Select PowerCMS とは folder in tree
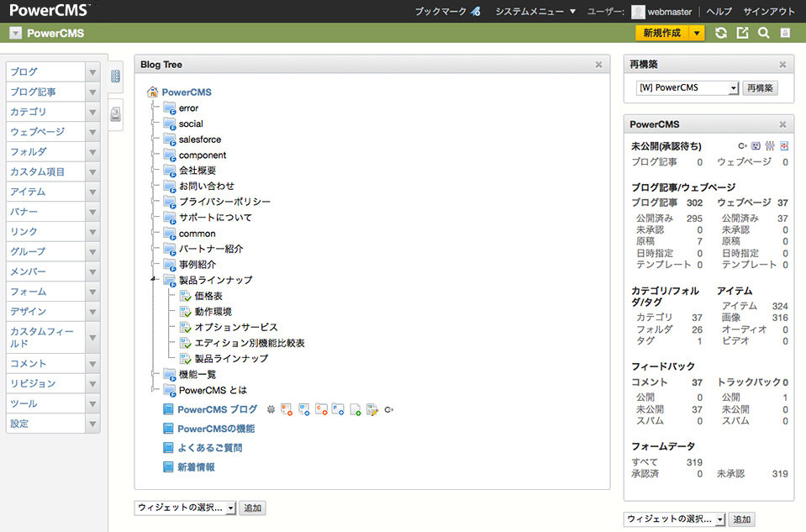 click(213, 390)
